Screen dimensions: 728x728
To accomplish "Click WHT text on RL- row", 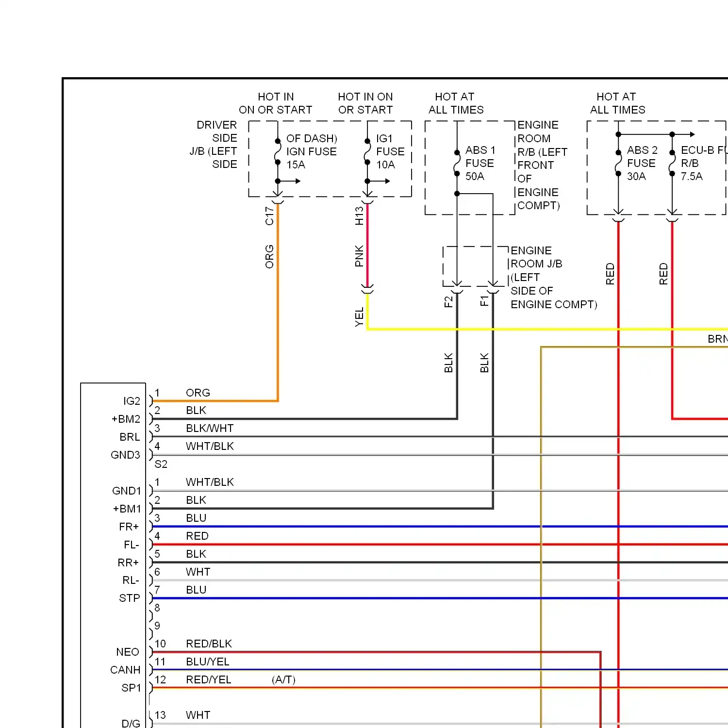I will [x=198, y=572].
